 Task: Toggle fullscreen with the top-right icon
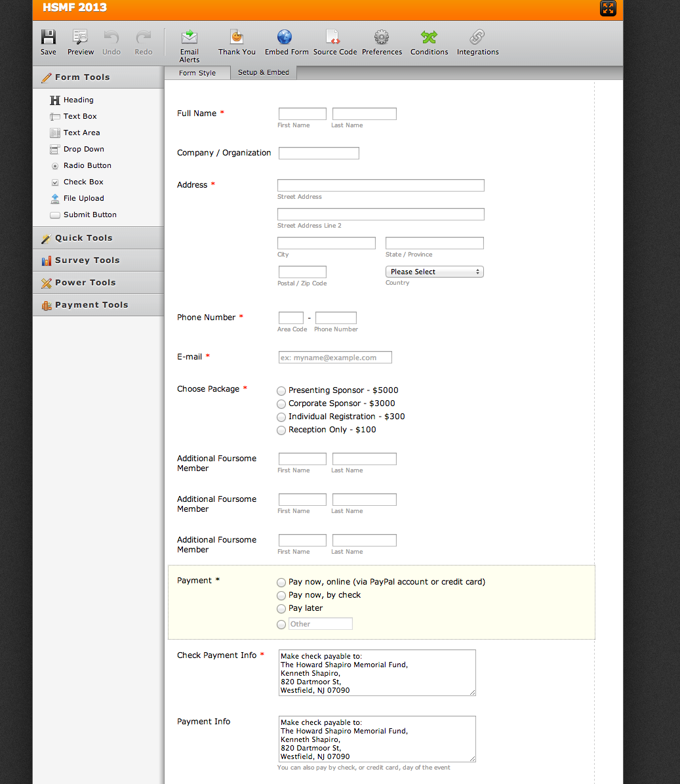608,9
